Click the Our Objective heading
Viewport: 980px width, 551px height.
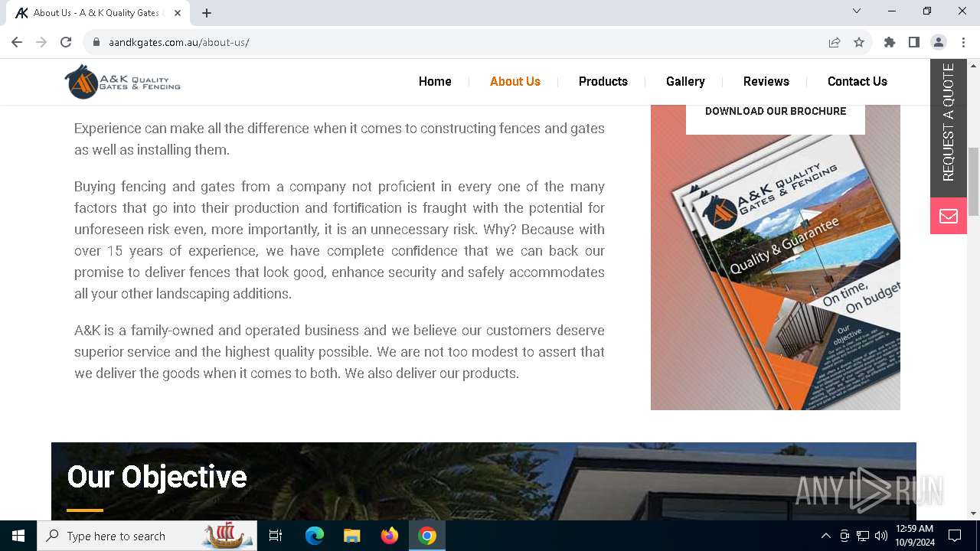pos(157,477)
